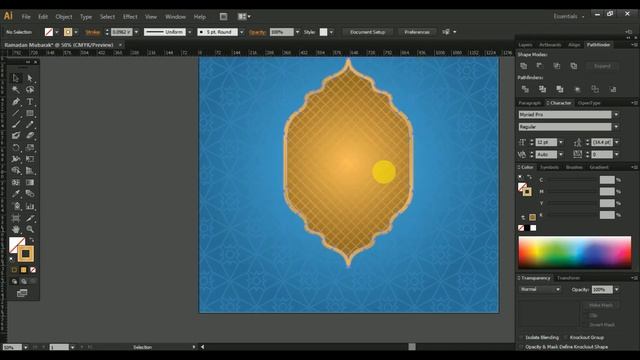Select the Type tool
640x360 pixels.
point(30,101)
